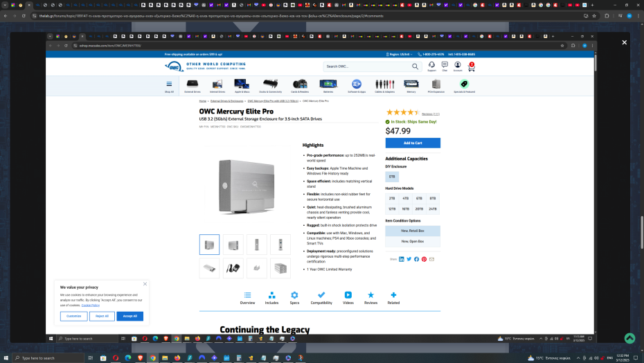
Task: Open Specials & Featured tag icon
Action: point(464,85)
